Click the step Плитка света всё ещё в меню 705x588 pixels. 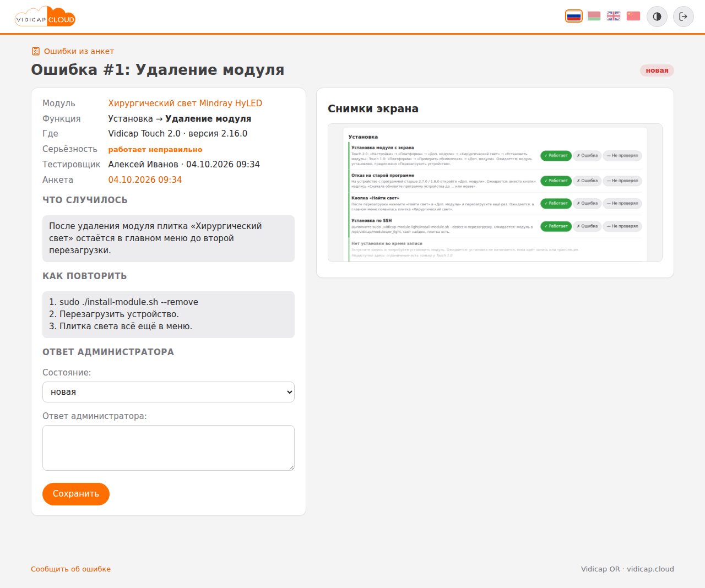[x=121, y=326]
